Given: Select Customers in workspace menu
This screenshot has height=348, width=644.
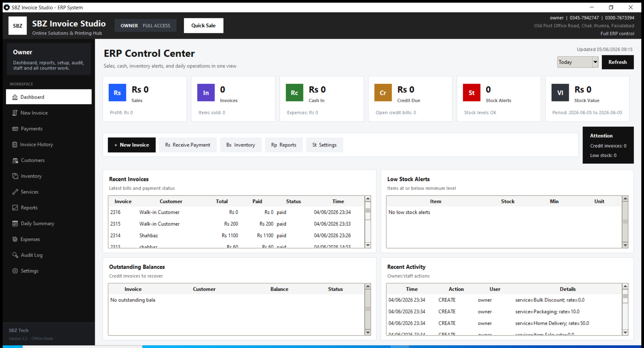Looking at the screenshot, I should (49, 160).
